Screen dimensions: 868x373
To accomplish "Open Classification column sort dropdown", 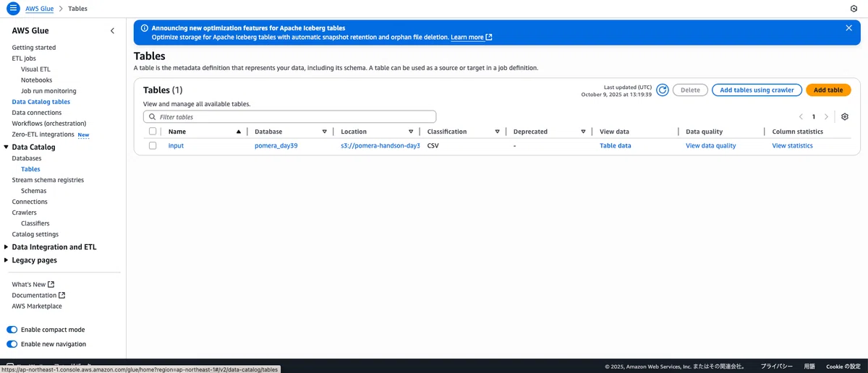I will point(497,132).
